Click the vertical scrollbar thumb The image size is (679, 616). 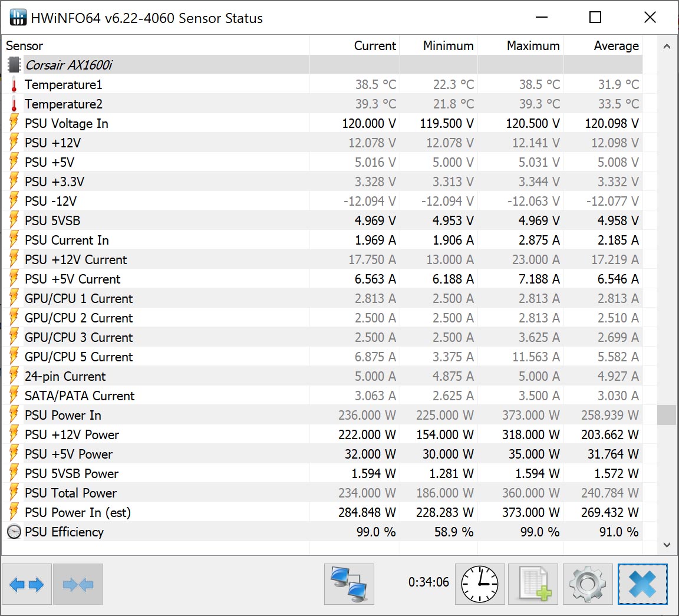667,415
